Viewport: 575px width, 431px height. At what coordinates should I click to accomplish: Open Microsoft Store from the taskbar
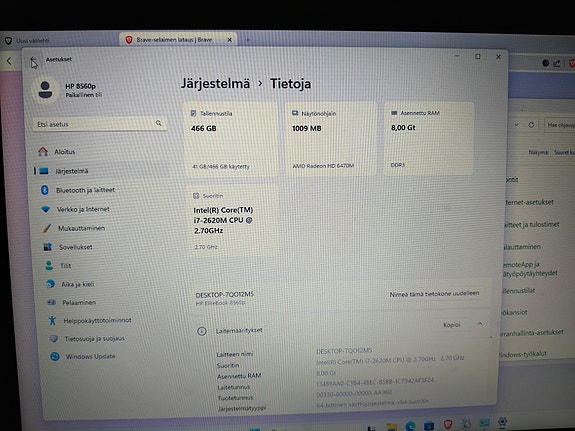(429, 426)
